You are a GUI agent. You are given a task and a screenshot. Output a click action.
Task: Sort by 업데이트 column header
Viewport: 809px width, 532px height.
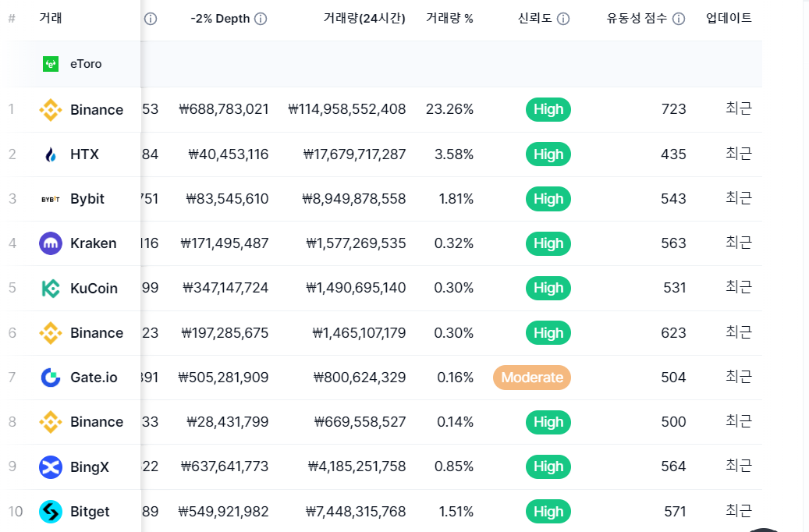click(729, 18)
